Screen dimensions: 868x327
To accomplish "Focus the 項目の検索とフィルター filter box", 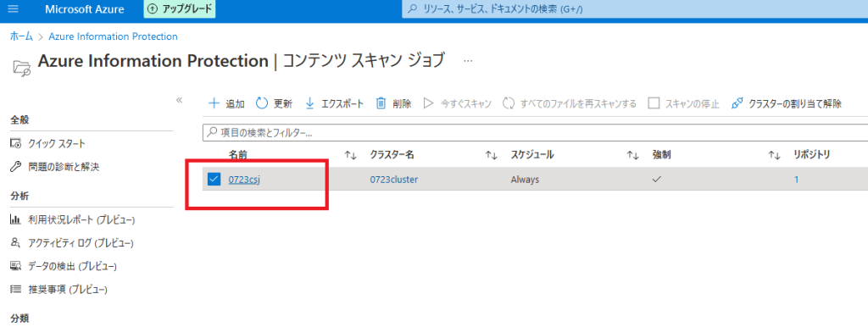I will (535, 133).
